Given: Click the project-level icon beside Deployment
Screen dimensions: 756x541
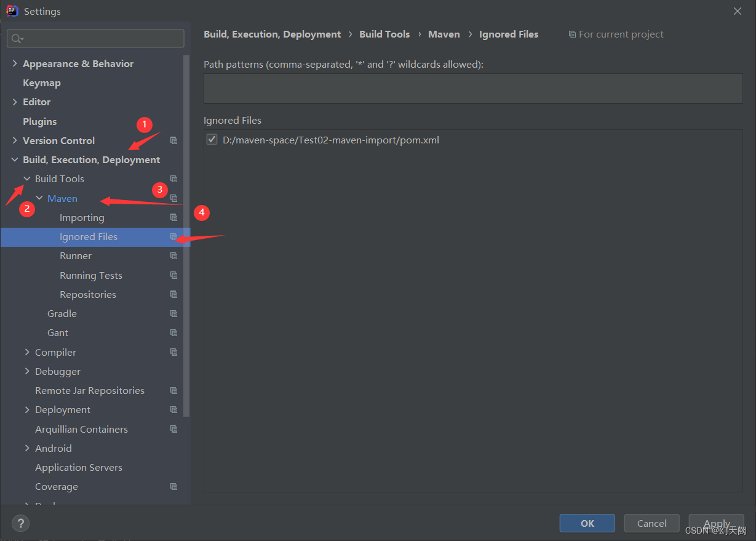Looking at the screenshot, I should [x=173, y=410].
